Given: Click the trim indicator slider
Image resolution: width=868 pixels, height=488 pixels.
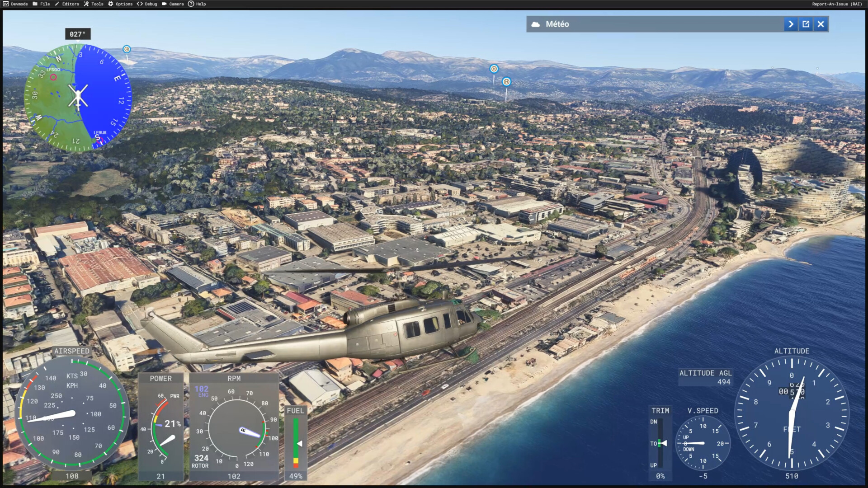Looking at the screenshot, I should [x=660, y=443].
